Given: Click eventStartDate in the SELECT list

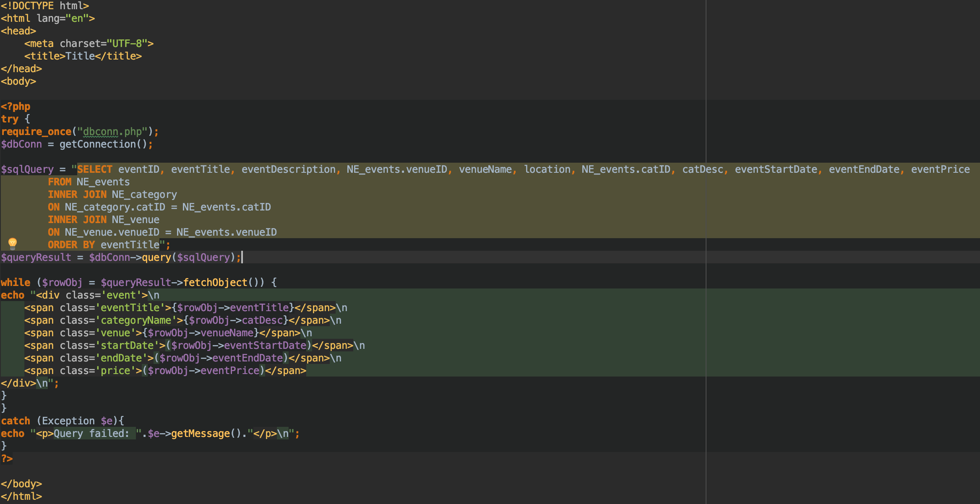Looking at the screenshot, I should pyautogui.click(x=776, y=169).
